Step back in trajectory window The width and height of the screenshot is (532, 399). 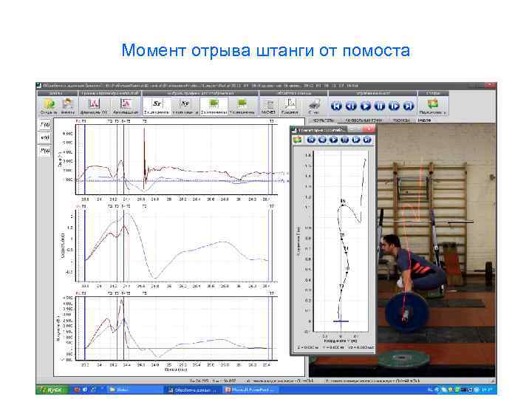point(322,140)
